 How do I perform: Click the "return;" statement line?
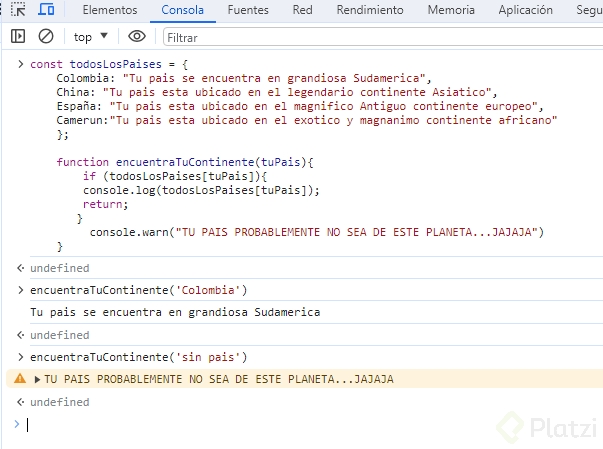pos(105,204)
